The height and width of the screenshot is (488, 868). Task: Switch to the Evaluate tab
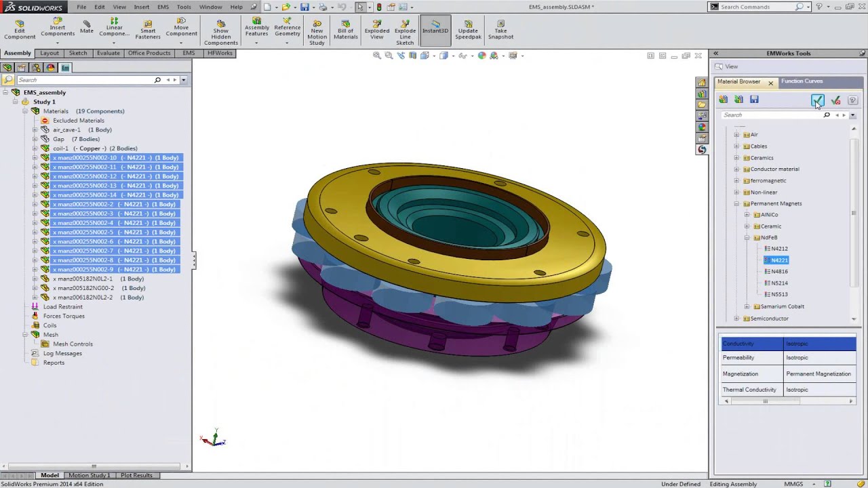(108, 54)
